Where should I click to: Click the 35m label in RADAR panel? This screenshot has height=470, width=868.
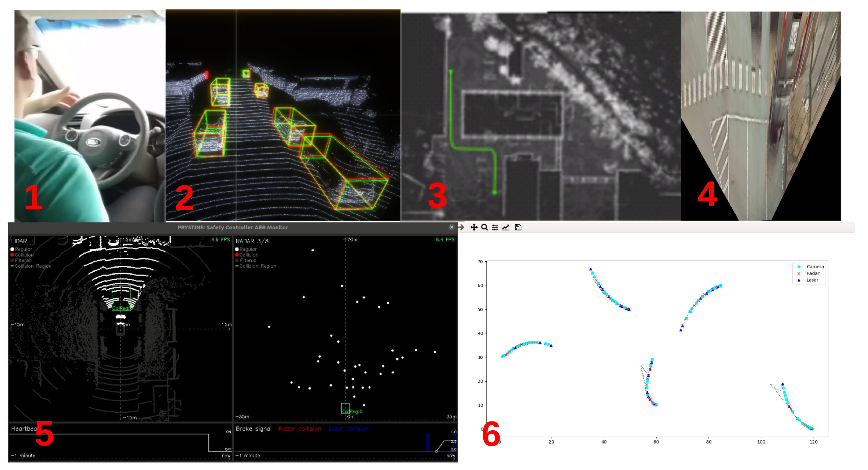(x=452, y=417)
